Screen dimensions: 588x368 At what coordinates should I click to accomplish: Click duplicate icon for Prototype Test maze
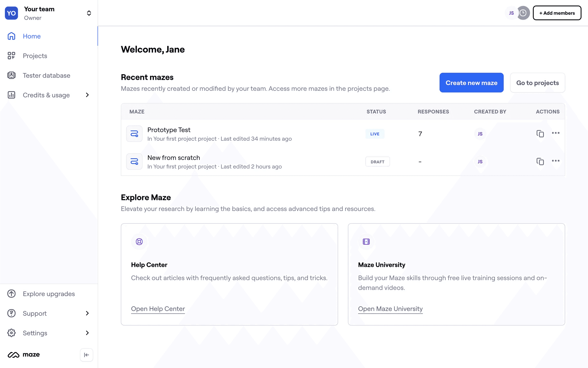540,134
